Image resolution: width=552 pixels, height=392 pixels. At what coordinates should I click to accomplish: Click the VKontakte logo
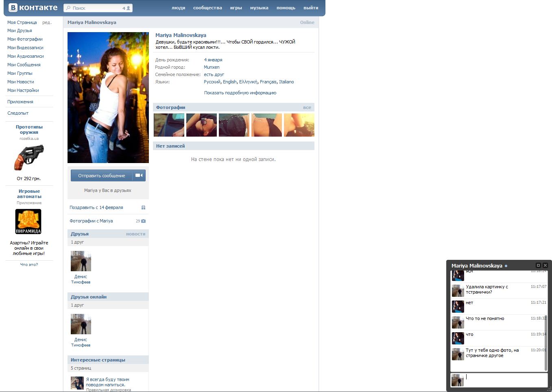click(x=33, y=8)
